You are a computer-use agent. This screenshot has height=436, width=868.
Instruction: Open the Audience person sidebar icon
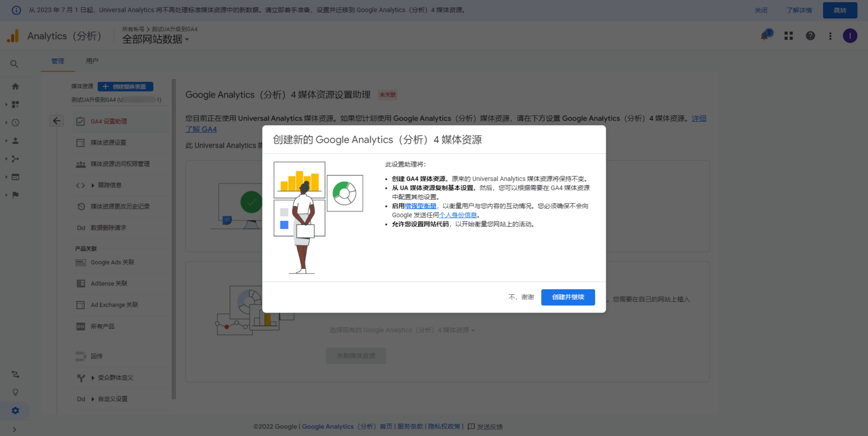click(x=15, y=141)
